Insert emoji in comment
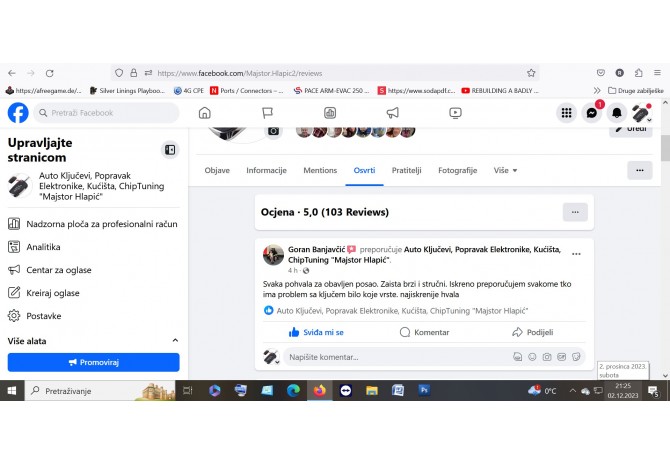The height and width of the screenshot is (464, 670). 532,357
